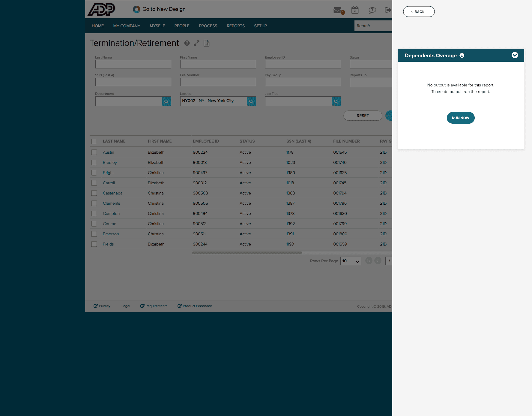
Task: Expand page to full screen icon
Action: point(196,43)
